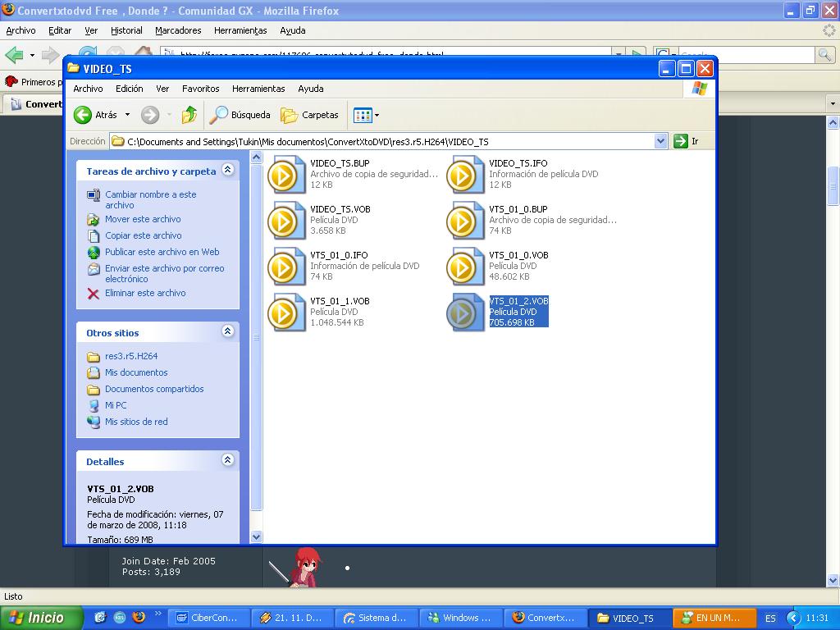Expand the quick launch overflow chevron
The image size is (840, 630).
tap(158, 614)
